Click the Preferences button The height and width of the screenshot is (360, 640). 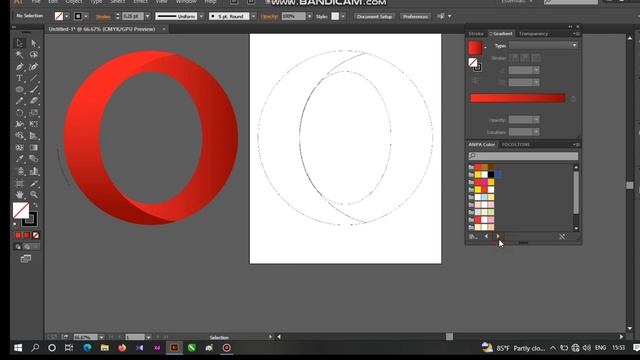(x=416, y=16)
